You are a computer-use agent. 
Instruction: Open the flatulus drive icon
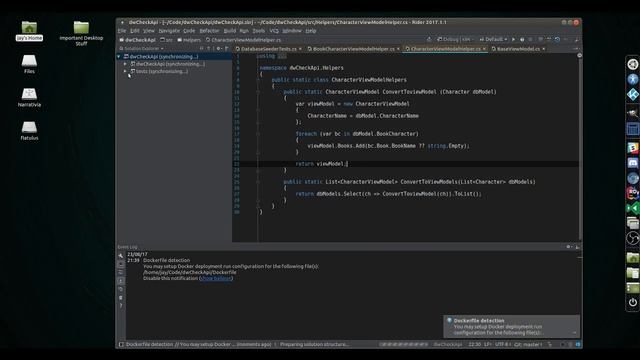(x=29, y=131)
